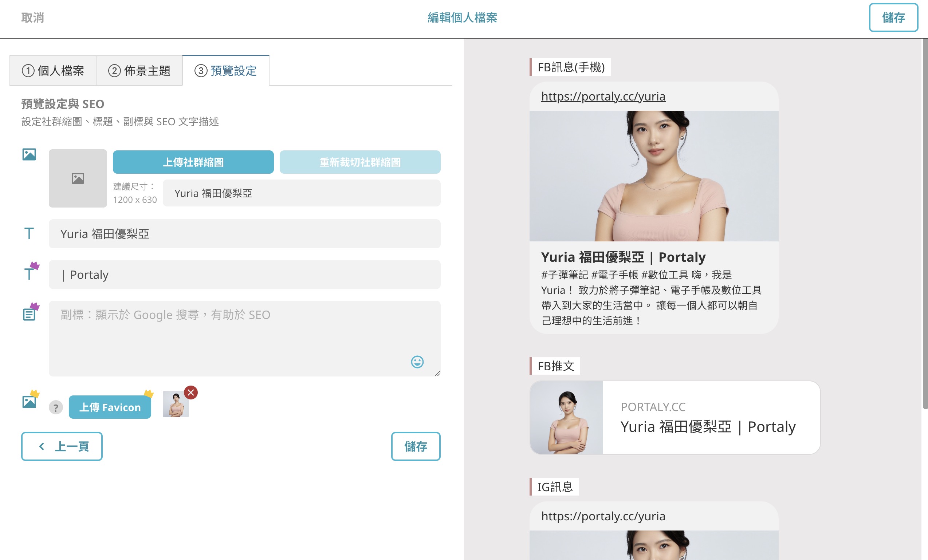The image size is (928, 560).
Task: Focus the thumbnail alt text field
Action: [302, 193]
